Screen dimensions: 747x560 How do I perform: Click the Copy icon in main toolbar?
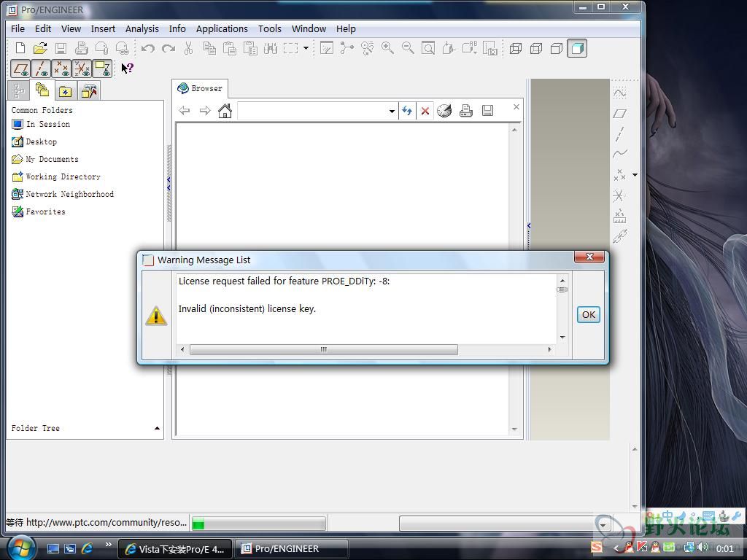(209, 48)
